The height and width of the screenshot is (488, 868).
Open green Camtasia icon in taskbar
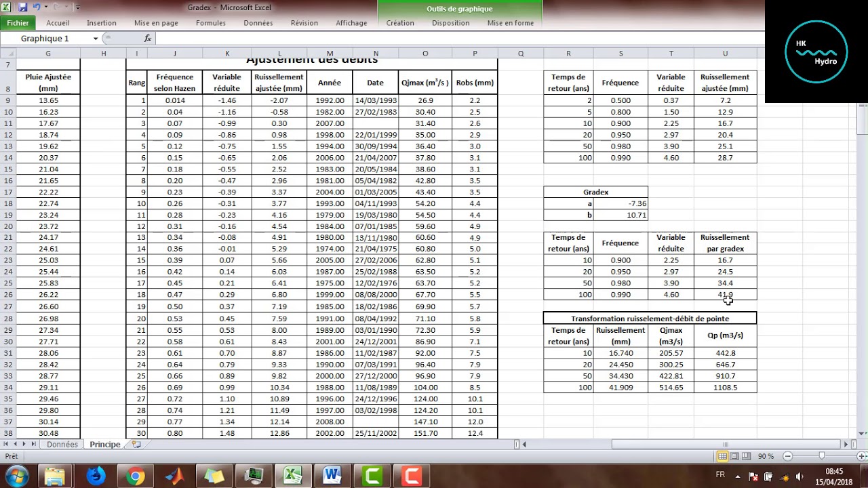click(x=372, y=476)
